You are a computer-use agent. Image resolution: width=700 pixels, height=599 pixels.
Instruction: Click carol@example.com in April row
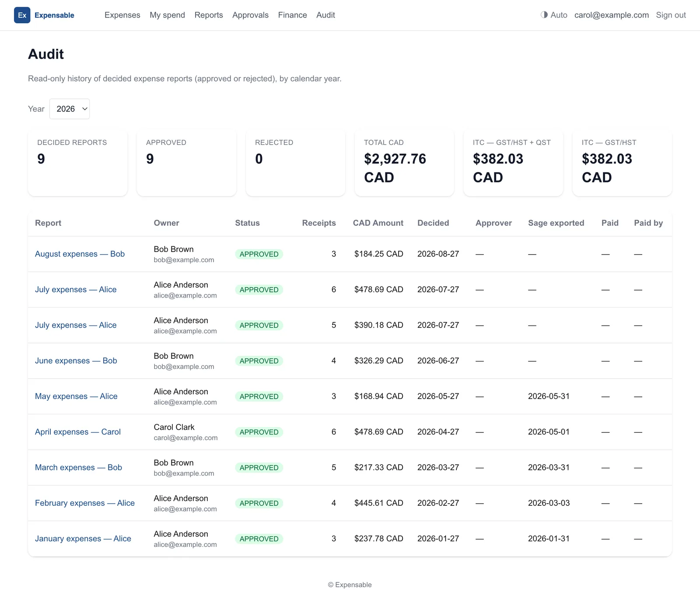tap(185, 438)
